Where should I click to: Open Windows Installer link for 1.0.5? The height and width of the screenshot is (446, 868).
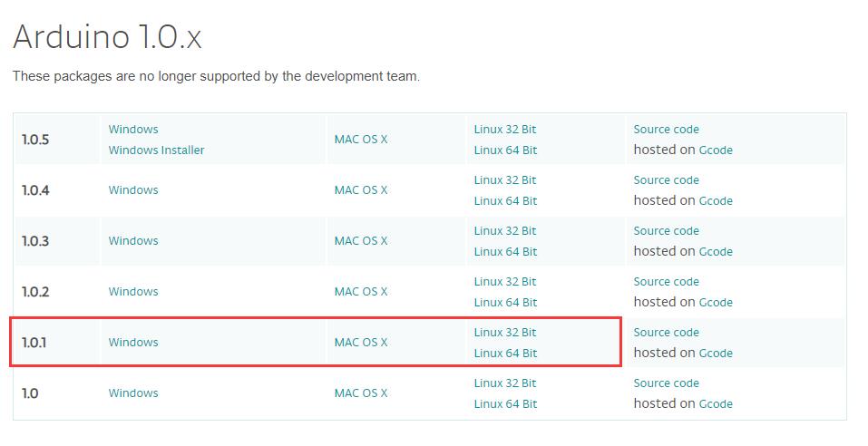[157, 150]
